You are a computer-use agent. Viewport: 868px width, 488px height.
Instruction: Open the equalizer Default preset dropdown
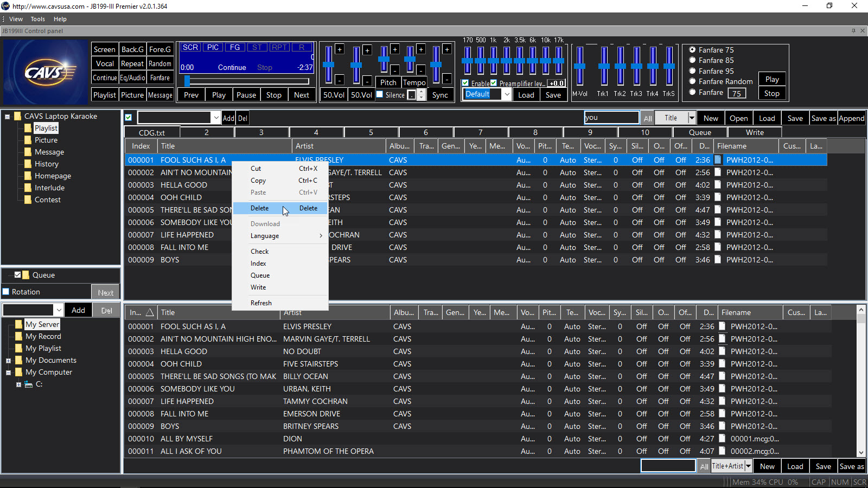(x=507, y=94)
